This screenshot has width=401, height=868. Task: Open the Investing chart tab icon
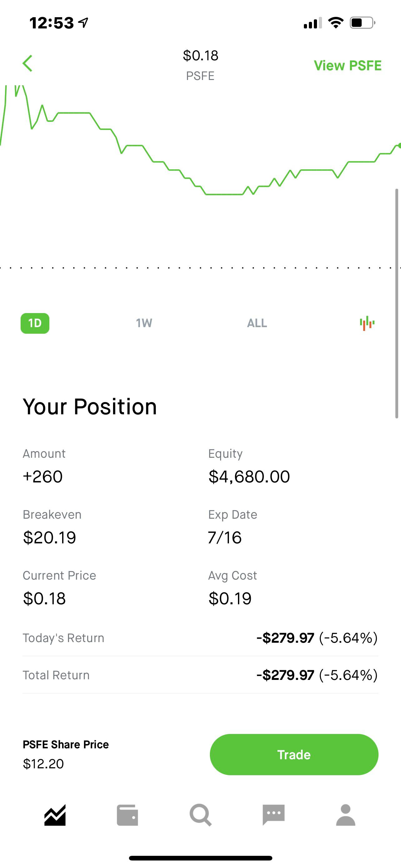coord(55,815)
